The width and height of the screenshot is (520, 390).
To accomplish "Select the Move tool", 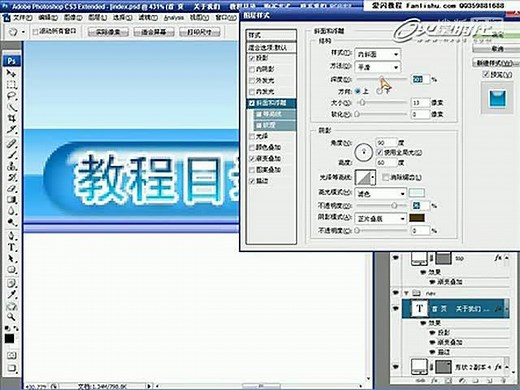I will click(x=11, y=73).
